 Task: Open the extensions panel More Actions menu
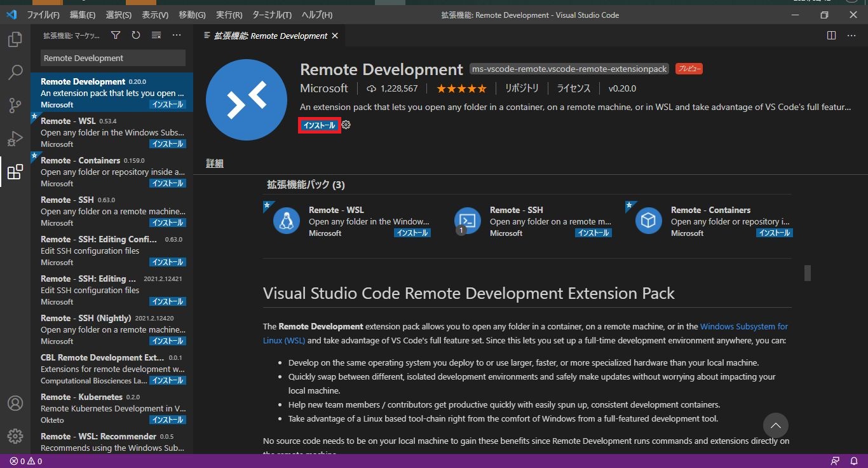click(x=177, y=36)
